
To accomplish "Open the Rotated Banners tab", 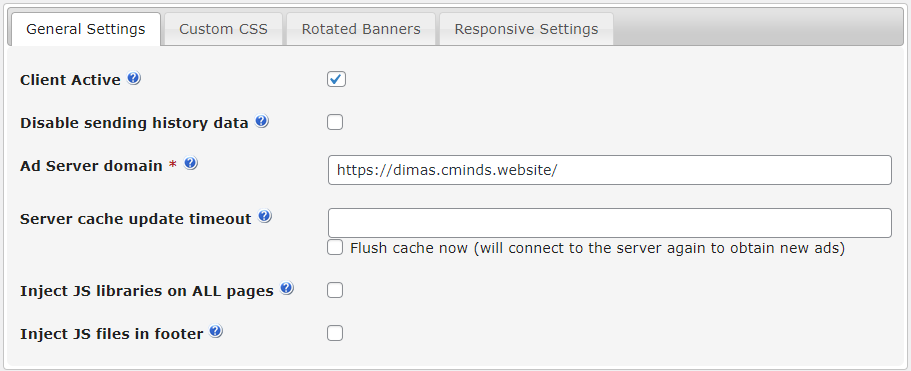I will [x=361, y=29].
